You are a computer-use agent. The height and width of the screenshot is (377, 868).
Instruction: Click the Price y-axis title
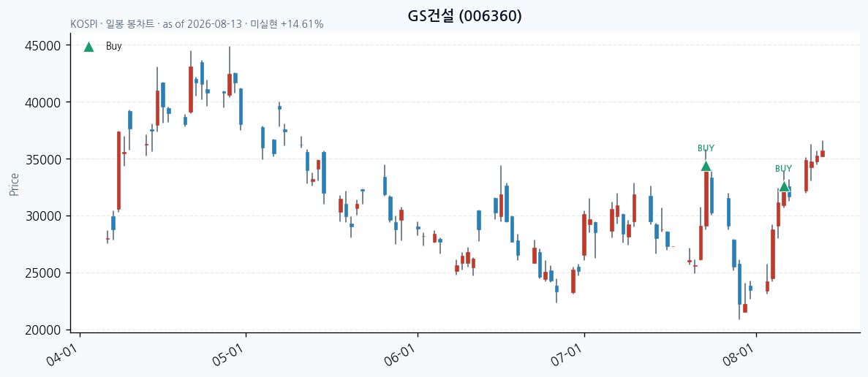[14, 185]
